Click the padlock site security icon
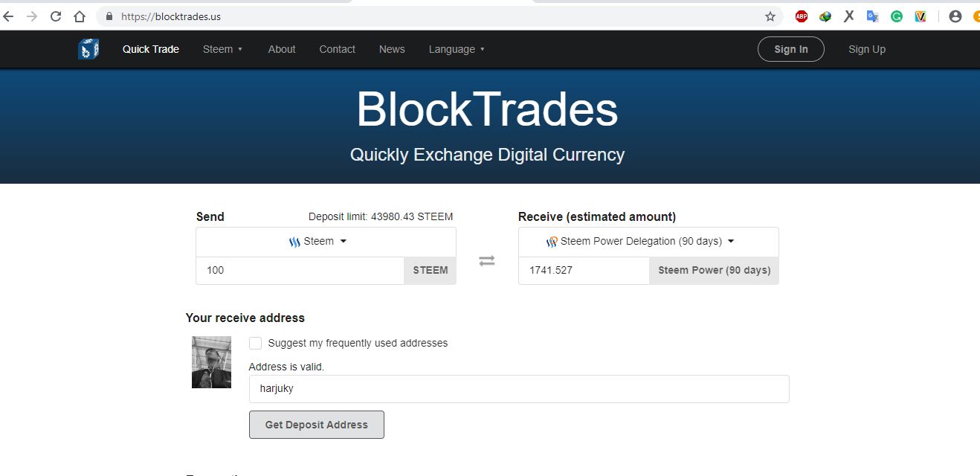This screenshot has width=980, height=476. pyautogui.click(x=109, y=16)
